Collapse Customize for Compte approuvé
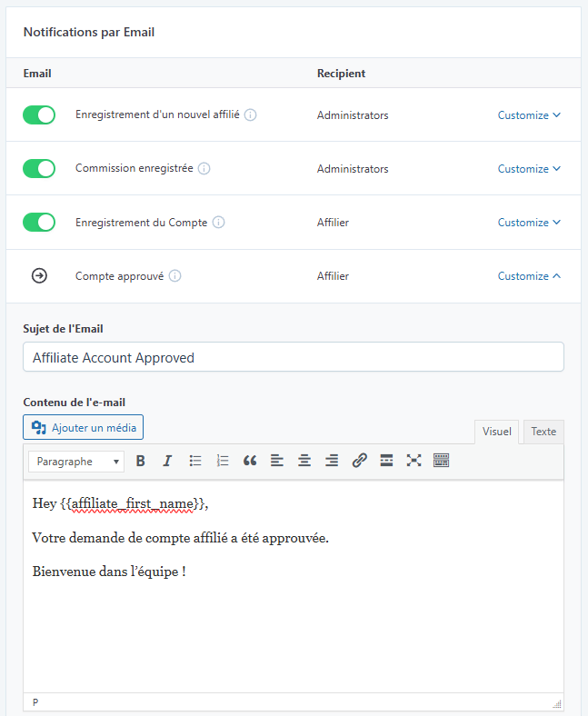The height and width of the screenshot is (716, 588). pos(529,276)
